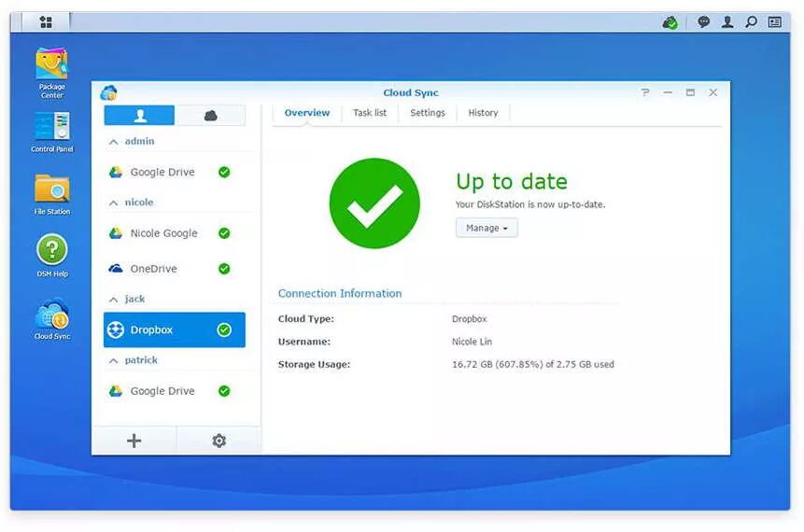Image resolution: width=804 pixels, height=532 pixels.
Task: Switch to the cloud view tab icon
Action: coord(210,116)
